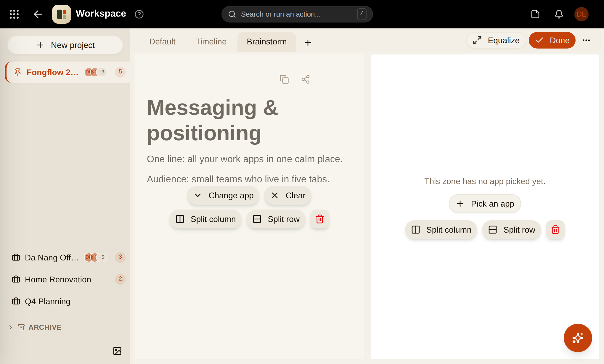Click the Workspace logo icon
Screen dimensions: 604x364
click(62, 14)
